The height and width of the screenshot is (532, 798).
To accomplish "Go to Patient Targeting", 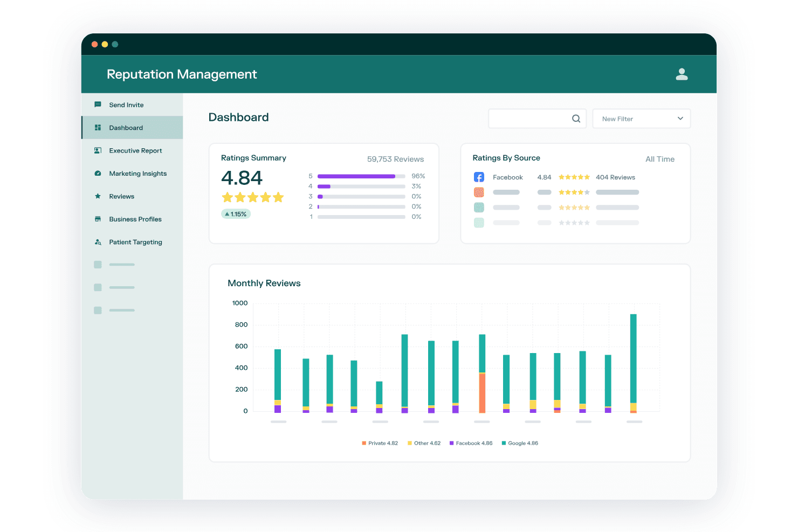I will 132,242.
